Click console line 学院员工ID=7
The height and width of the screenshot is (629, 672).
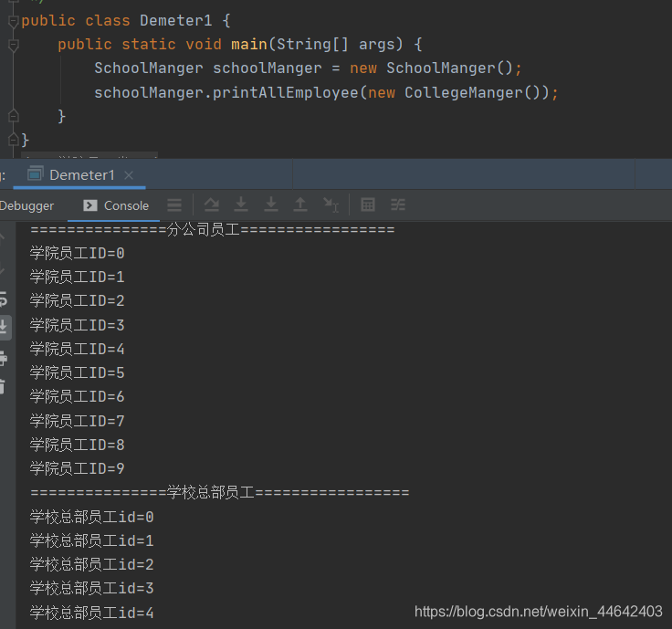(77, 421)
